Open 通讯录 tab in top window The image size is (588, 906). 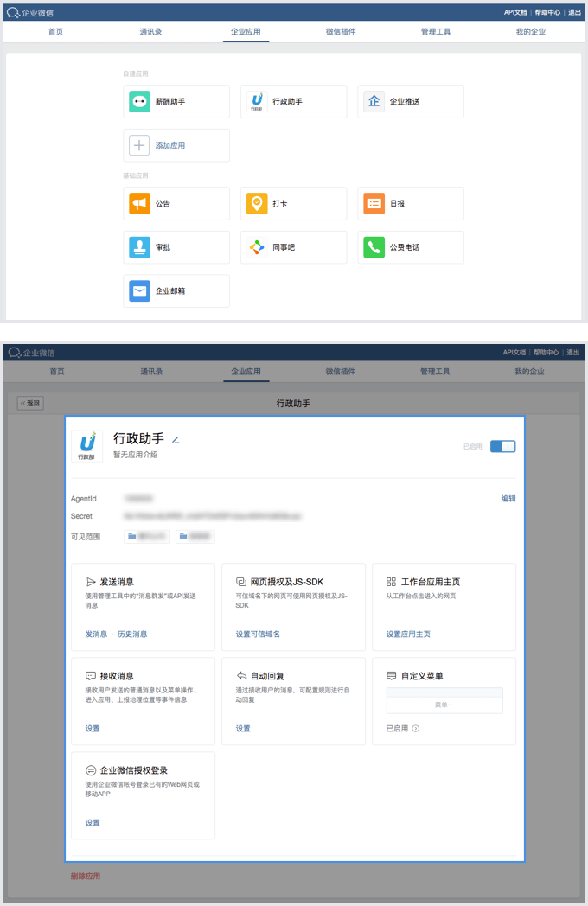(x=151, y=32)
